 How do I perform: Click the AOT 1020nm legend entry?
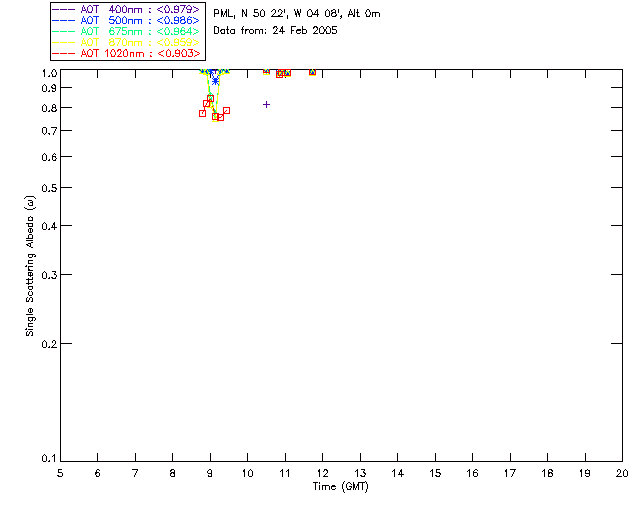point(126,53)
